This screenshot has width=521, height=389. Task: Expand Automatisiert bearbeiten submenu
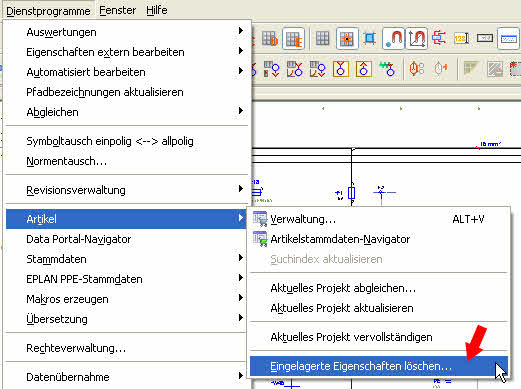tap(127, 72)
